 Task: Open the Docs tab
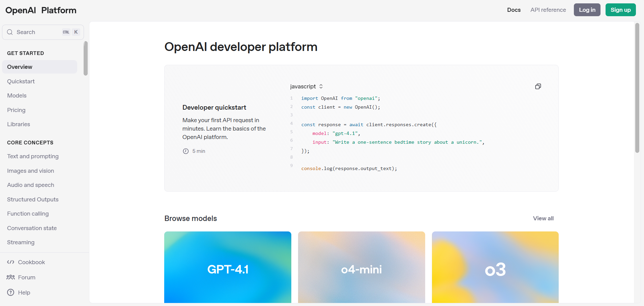coord(514,10)
